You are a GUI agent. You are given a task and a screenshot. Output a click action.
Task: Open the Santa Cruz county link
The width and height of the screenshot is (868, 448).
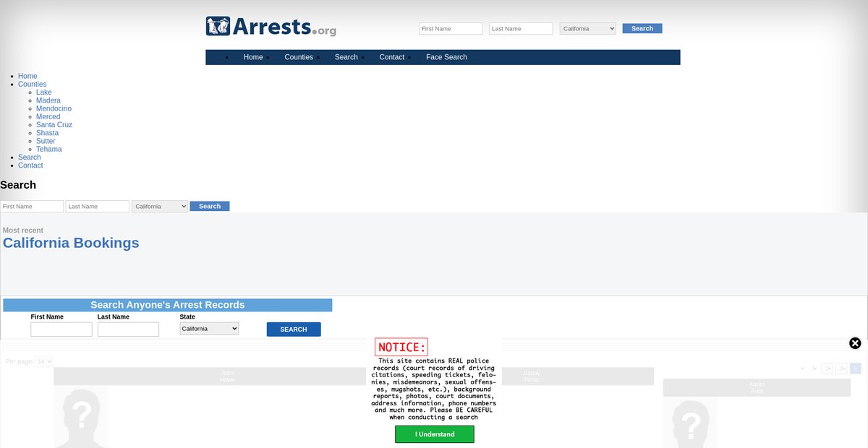(54, 125)
